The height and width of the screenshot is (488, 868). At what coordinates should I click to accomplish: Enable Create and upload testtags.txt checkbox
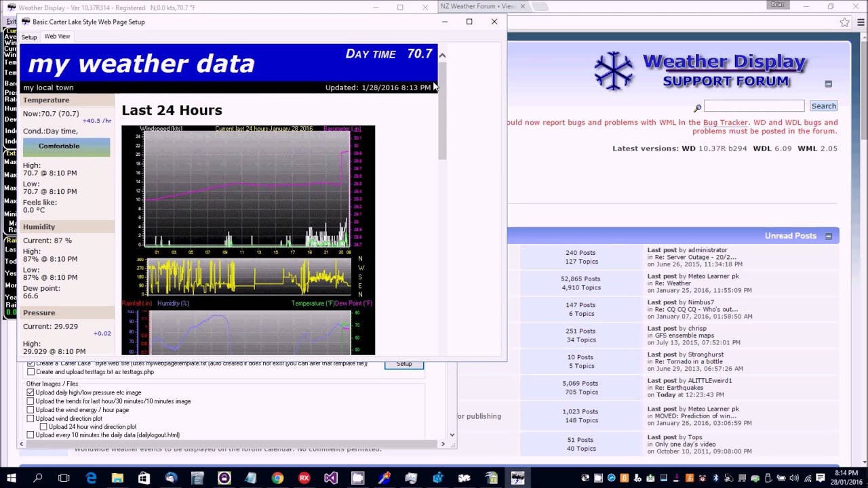pyautogui.click(x=31, y=372)
